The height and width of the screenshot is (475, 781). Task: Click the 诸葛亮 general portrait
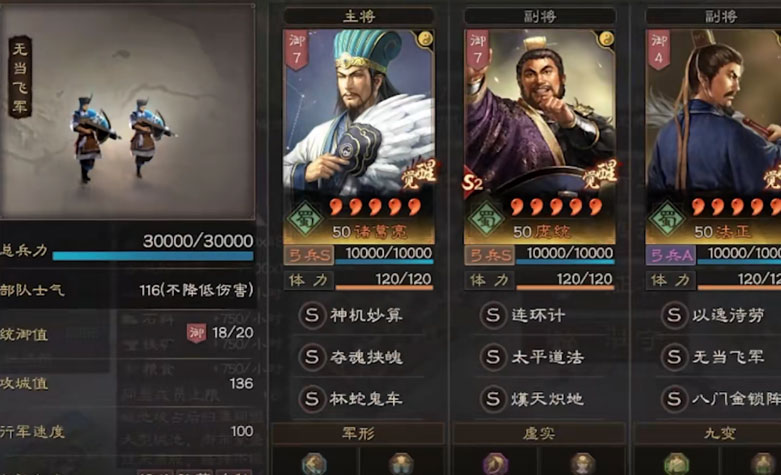(359, 112)
